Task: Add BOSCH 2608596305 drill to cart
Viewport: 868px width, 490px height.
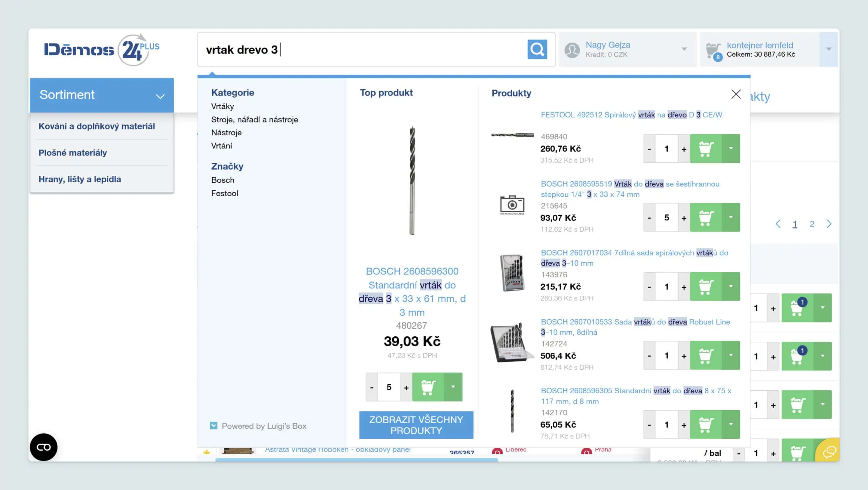Action: click(706, 425)
